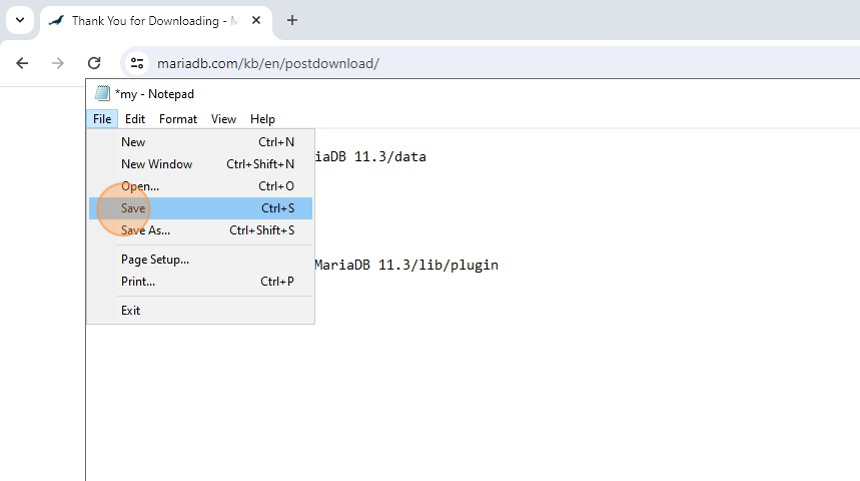This screenshot has width=860, height=481.
Task: Choose Save As... from File menu
Action: coord(201,230)
